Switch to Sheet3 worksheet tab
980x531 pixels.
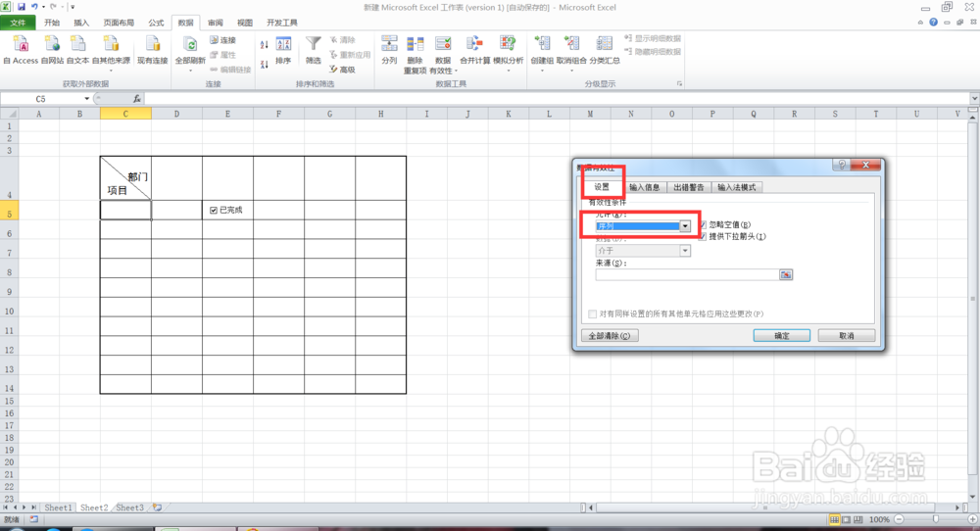click(x=130, y=507)
